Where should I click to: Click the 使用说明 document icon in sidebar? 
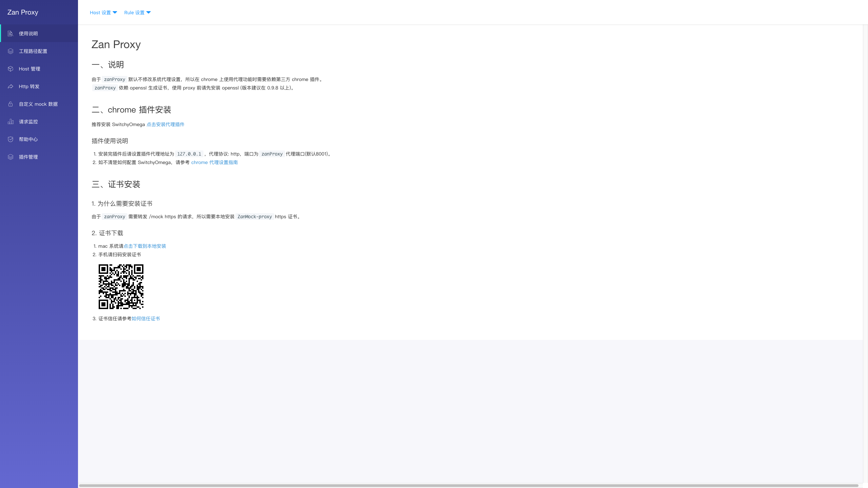pos(11,34)
